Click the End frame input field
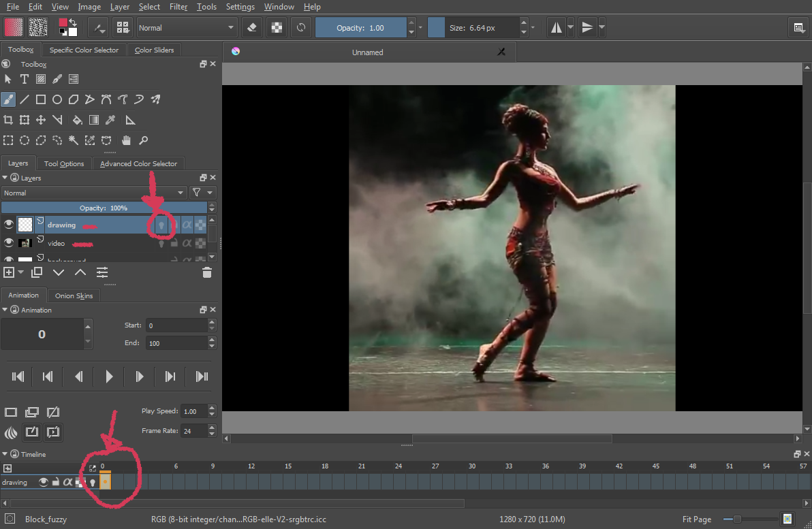 (176, 343)
